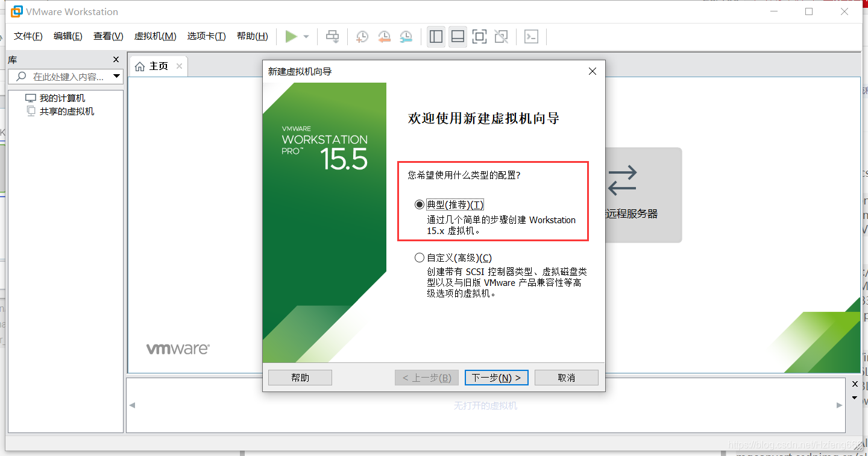Image resolution: width=868 pixels, height=456 pixels.
Task: Click the thumbnail bar right scroll arrow
Action: (x=840, y=405)
